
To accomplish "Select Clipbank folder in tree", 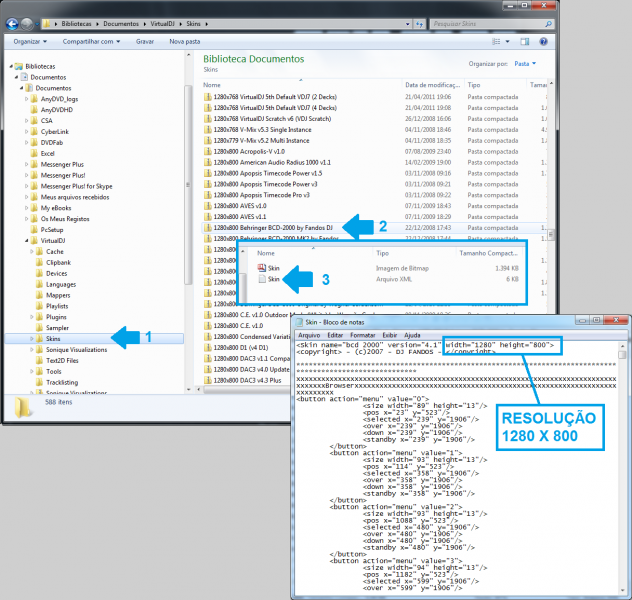I will point(58,262).
